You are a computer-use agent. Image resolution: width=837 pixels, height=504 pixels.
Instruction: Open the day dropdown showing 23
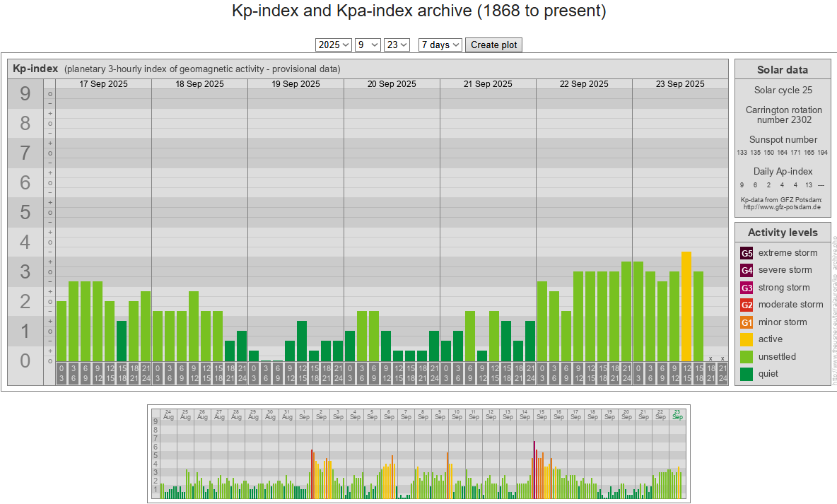397,45
